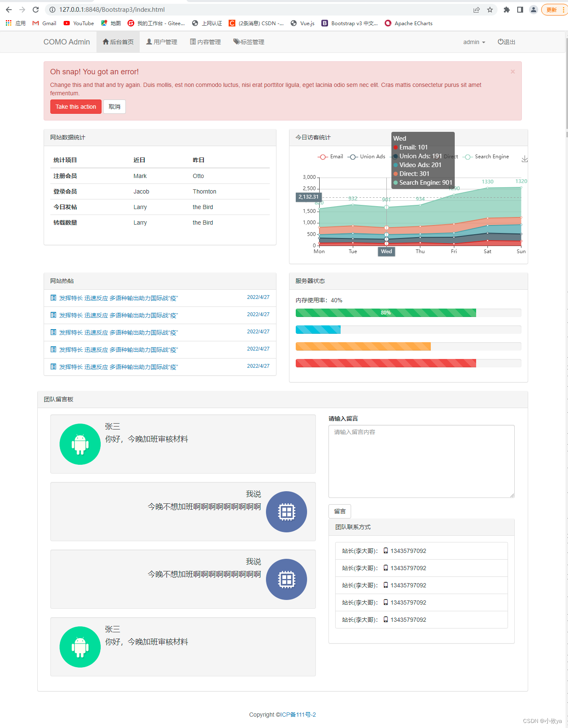568x728 pixels.
Task: Click the orange striped progress bar
Action: 363,346
